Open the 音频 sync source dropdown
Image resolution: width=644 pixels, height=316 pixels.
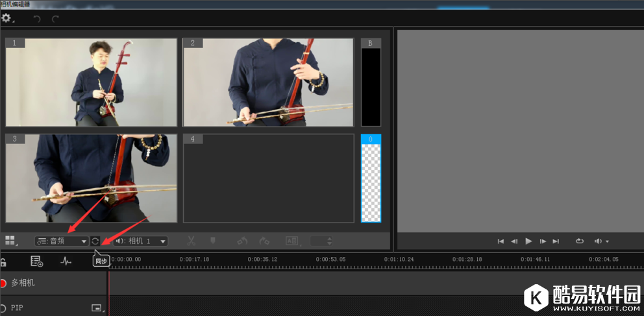point(62,241)
